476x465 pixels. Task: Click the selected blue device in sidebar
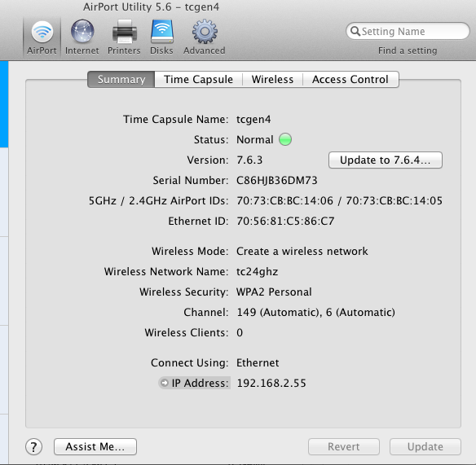pyautogui.click(x=4, y=104)
